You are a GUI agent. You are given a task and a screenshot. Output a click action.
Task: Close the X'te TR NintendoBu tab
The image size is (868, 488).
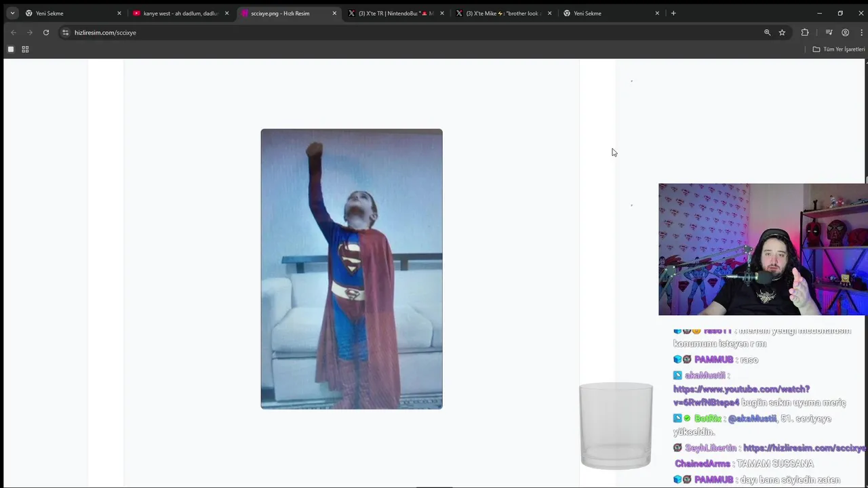(x=442, y=13)
